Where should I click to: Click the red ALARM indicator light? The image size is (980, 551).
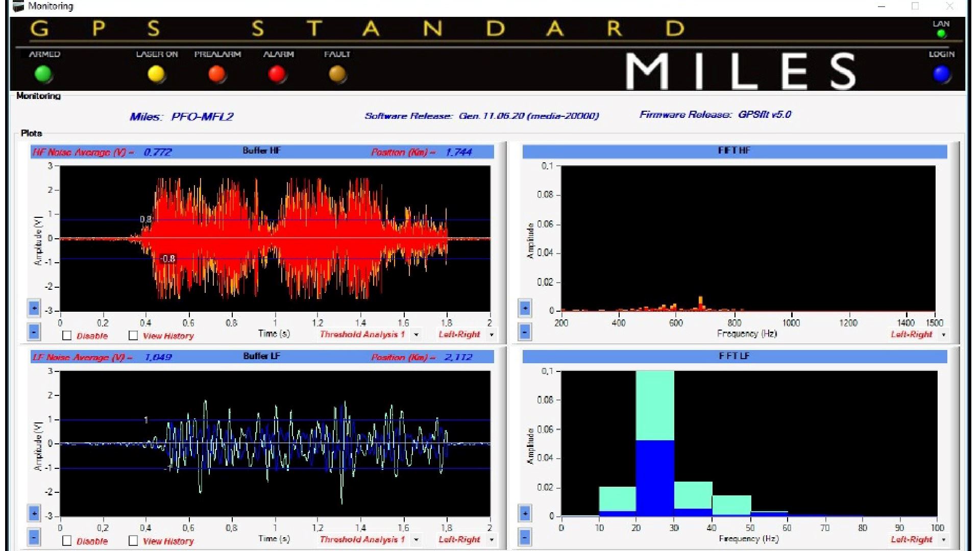[277, 74]
